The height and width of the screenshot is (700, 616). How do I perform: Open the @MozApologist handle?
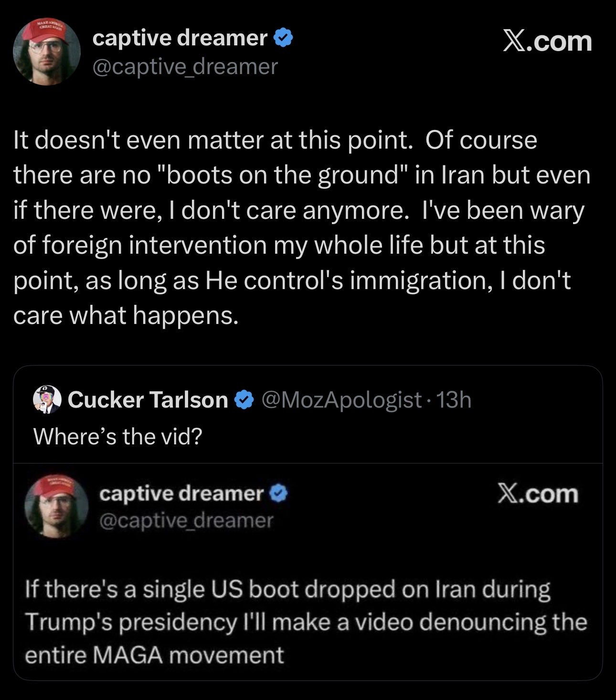tap(341, 400)
